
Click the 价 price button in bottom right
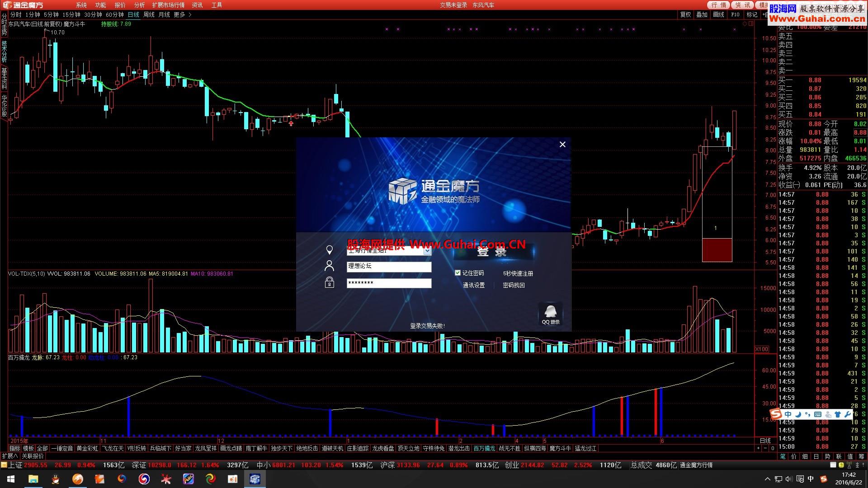point(794,456)
